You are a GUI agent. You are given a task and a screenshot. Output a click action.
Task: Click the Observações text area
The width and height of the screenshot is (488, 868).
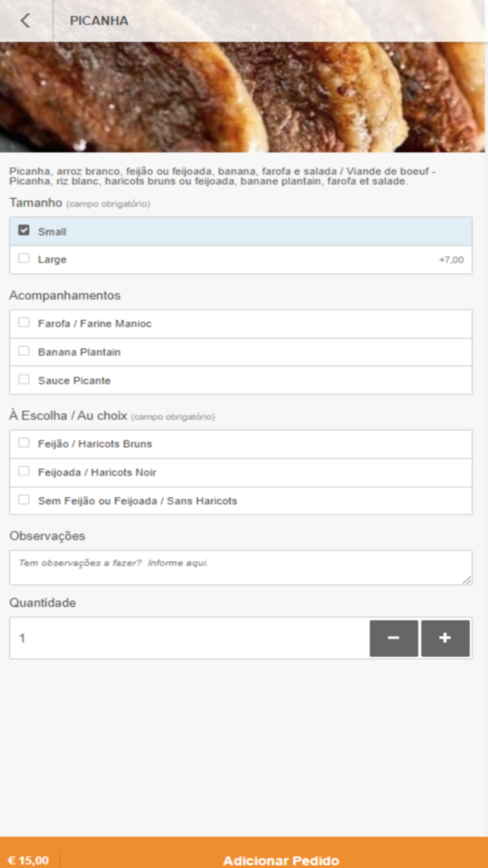click(x=241, y=568)
